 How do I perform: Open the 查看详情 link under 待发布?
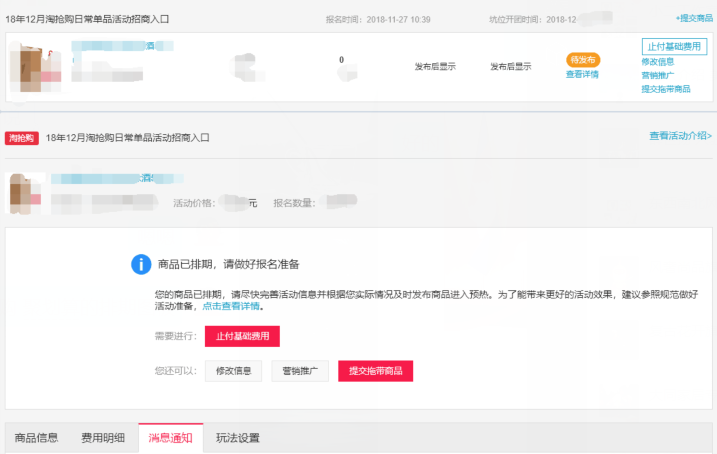coord(582,75)
